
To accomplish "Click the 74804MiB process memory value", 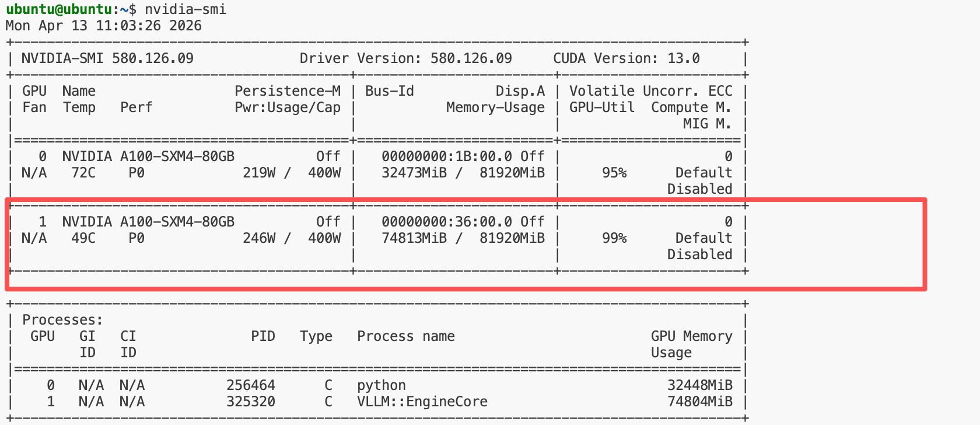I will 699,402.
